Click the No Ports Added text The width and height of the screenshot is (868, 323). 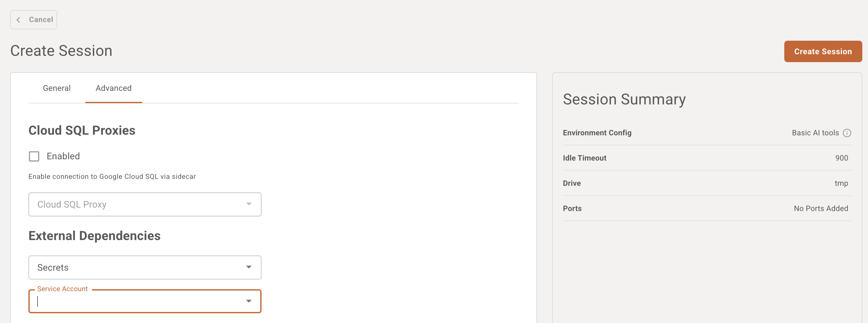821,208
